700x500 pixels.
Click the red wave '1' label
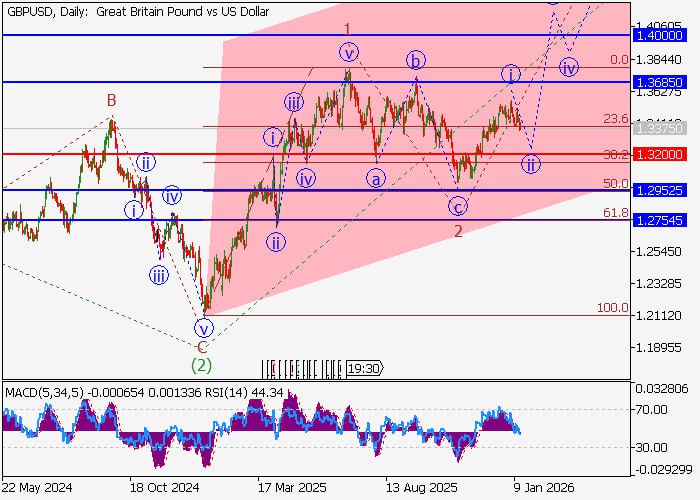[x=347, y=29]
